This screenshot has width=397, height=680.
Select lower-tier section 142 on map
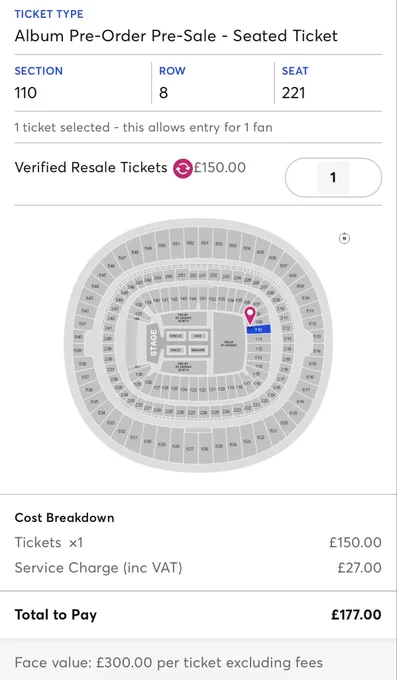click(174, 299)
